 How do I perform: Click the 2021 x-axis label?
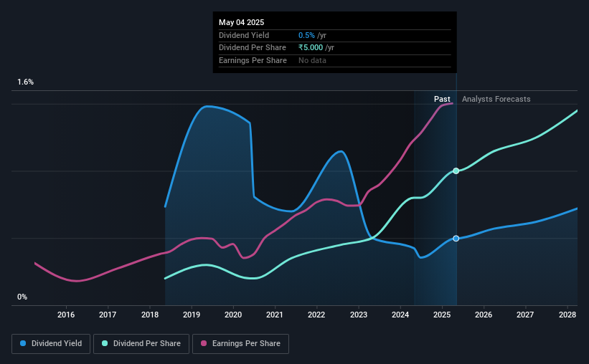point(275,315)
